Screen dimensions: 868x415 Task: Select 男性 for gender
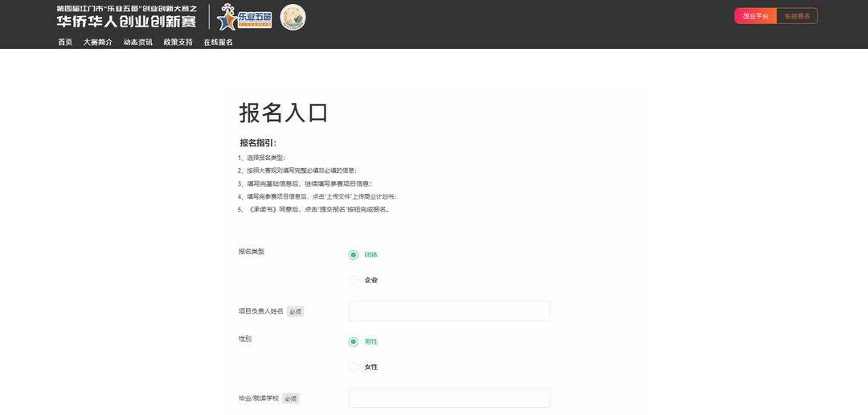[x=354, y=342]
